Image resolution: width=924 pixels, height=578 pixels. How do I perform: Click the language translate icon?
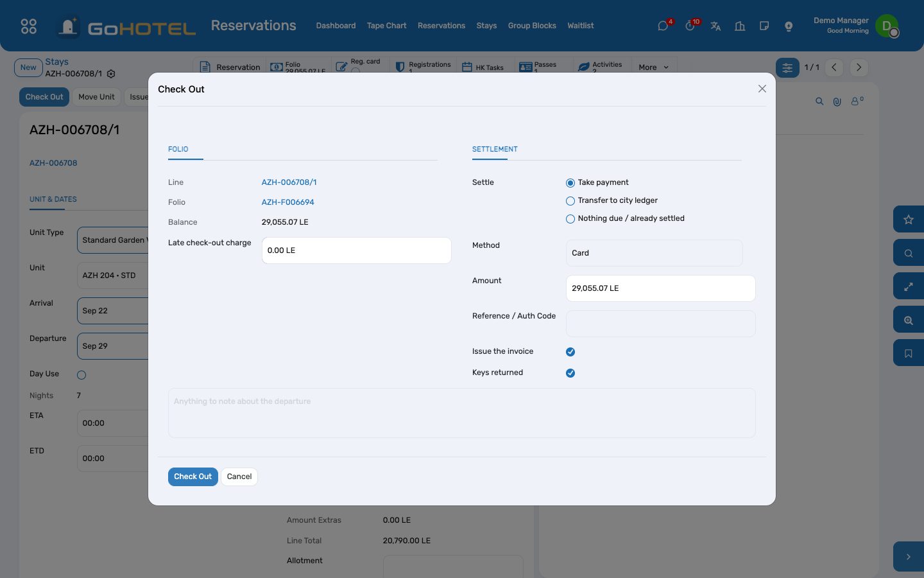click(x=715, y=26)
